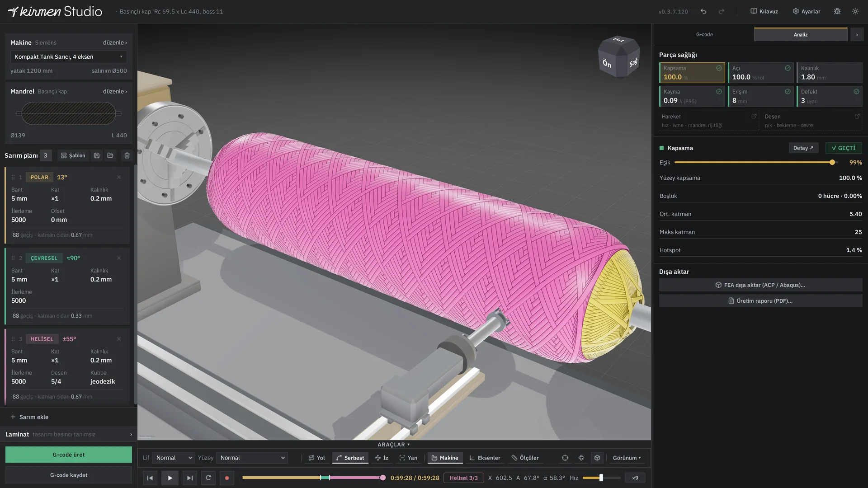Remove the ÇEVRESEL winding layer
The image size is (868, 488).
pyautogui.click(x=119, y=258)
